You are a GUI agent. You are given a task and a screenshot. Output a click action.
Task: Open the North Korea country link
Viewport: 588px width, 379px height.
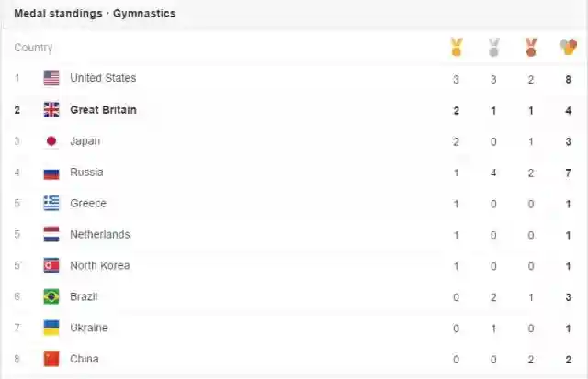99,266
